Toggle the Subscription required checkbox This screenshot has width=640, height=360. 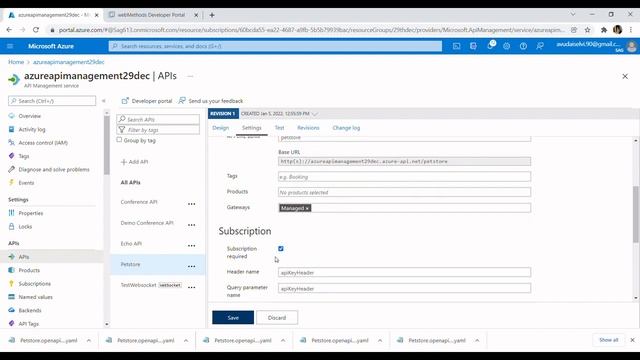(281, 249)
